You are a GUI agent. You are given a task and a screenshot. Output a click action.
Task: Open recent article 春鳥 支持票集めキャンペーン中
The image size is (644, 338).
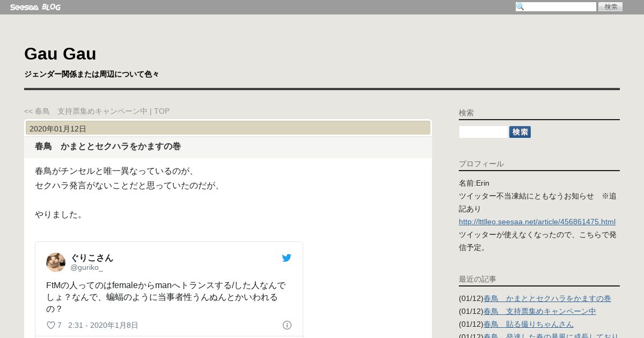tap(540, 311)
